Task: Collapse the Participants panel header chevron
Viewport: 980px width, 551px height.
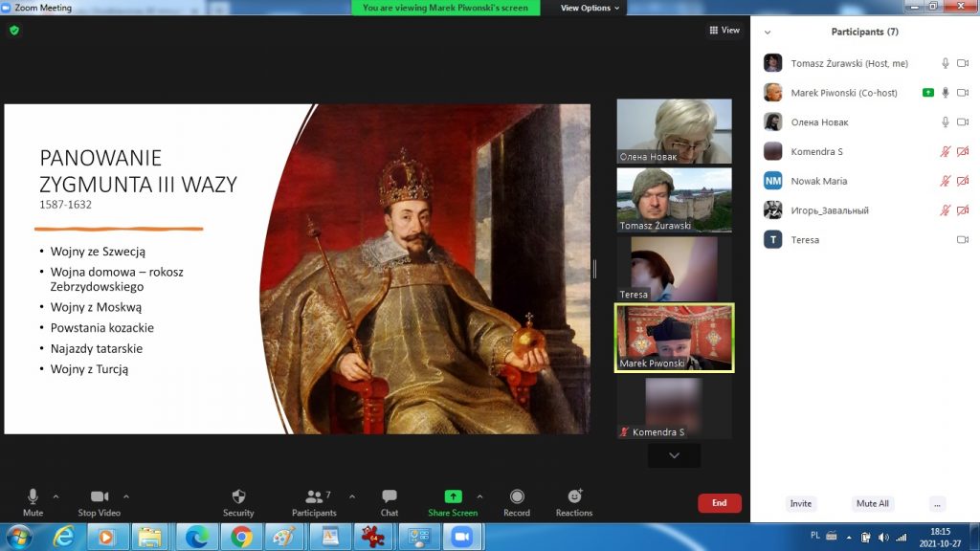Action: point(767,32)
